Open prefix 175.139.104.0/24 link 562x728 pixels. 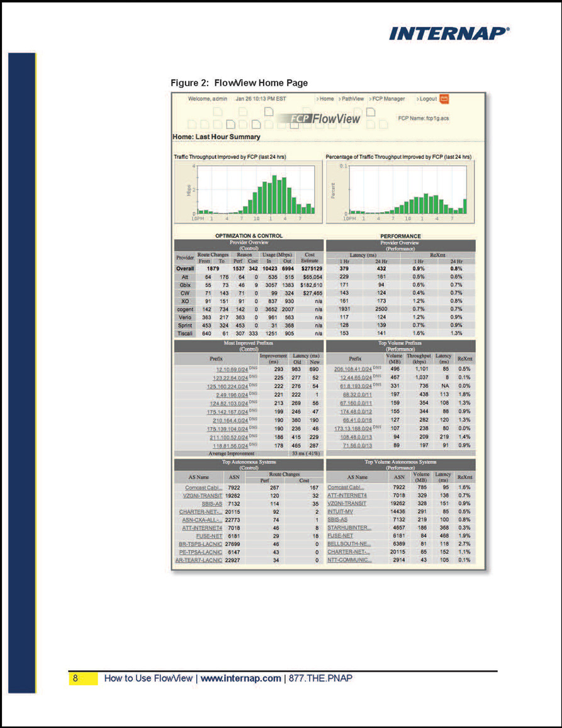tap(227, 429)
